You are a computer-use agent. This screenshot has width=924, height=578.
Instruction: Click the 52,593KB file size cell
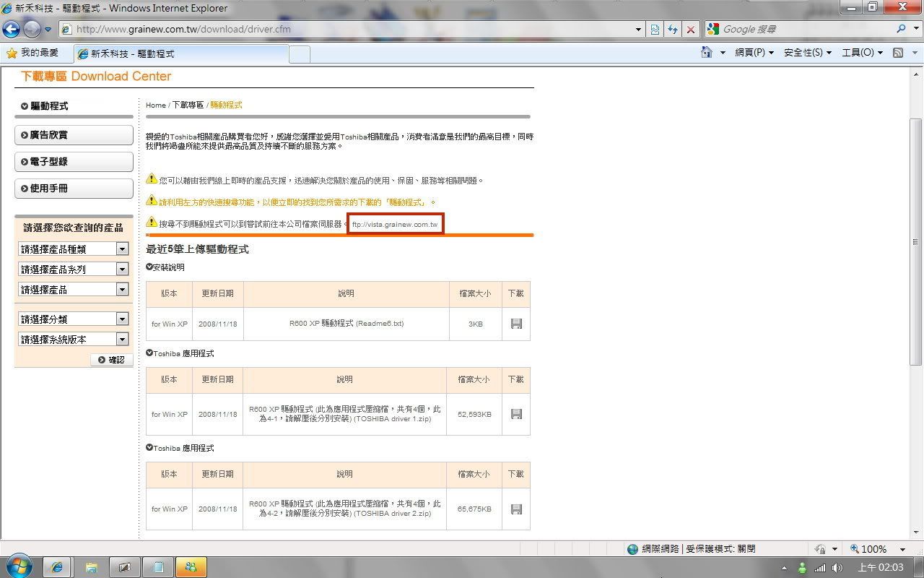pyautogui.click(x=474, y=414)
